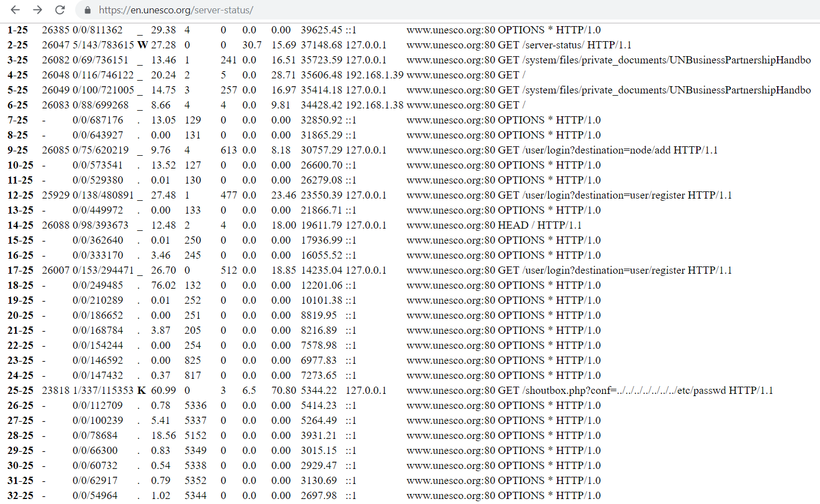Select access count 0/0/100239 in row 27-25
This screenshot has height=504, width=820.
coord(97,421)
